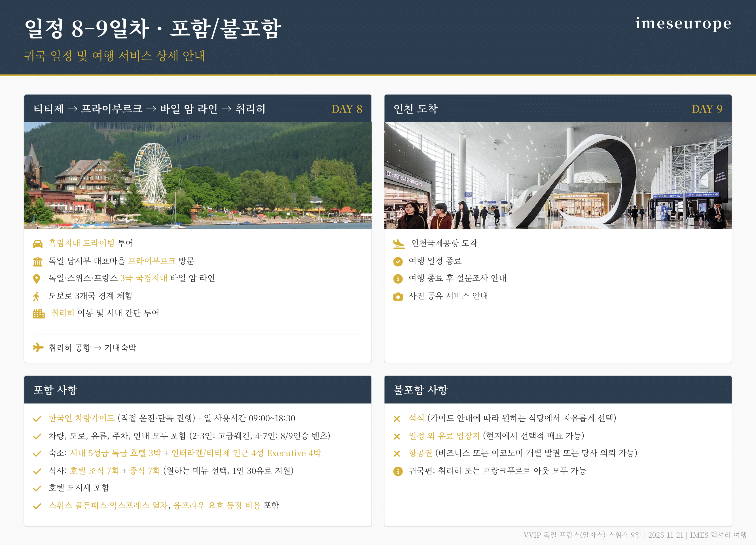The image size is (756, 545).
Task: Click the X mark beside 석식
Action: (397, 419)
